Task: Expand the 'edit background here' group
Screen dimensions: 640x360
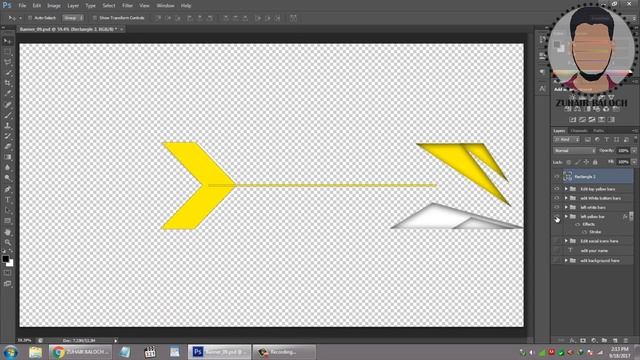Action: [x=566, y=260]
